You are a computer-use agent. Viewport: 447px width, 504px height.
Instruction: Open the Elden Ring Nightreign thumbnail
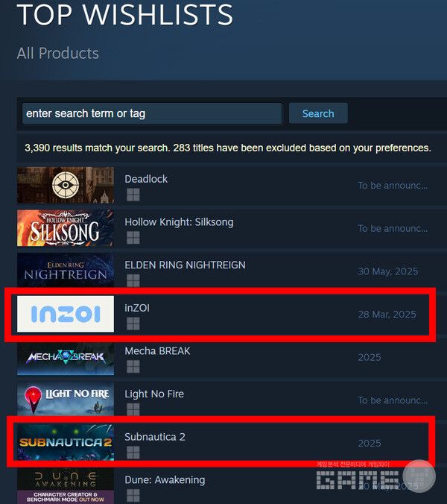(x=66, y=271)
